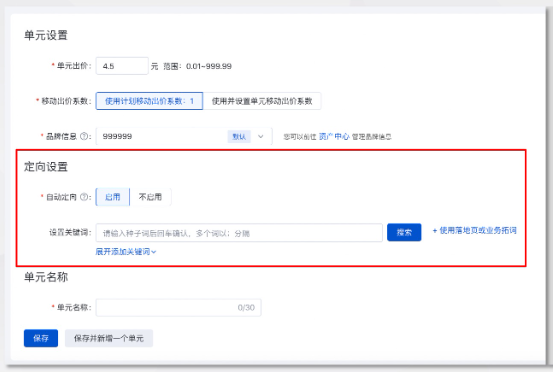Click the 范围: 0.01~999.99 hint text
Viewport: 553px width, 372px height.
[x=197, y=66]
